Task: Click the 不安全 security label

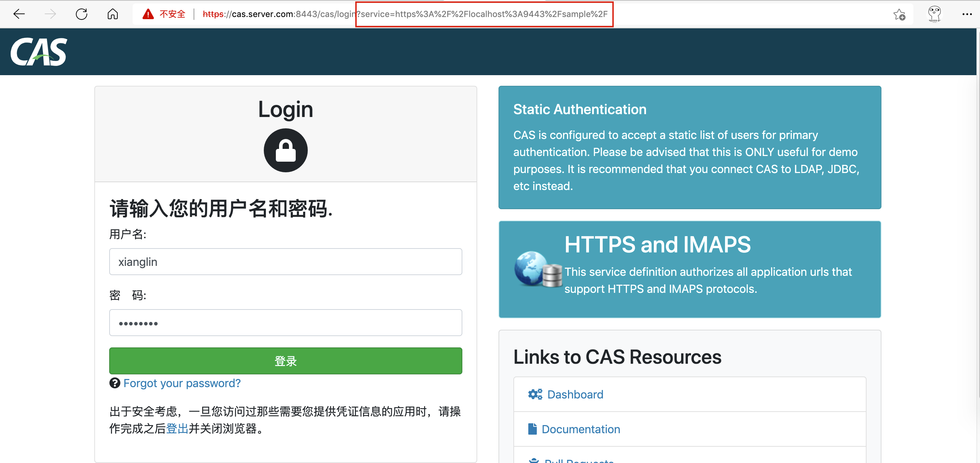Action: (x=172, y=14)
